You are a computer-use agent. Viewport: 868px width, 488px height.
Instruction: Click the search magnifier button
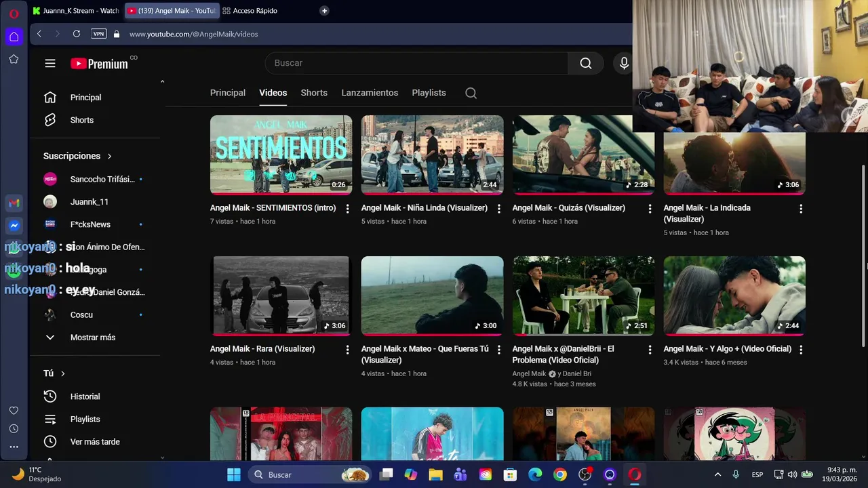(586, 63)
